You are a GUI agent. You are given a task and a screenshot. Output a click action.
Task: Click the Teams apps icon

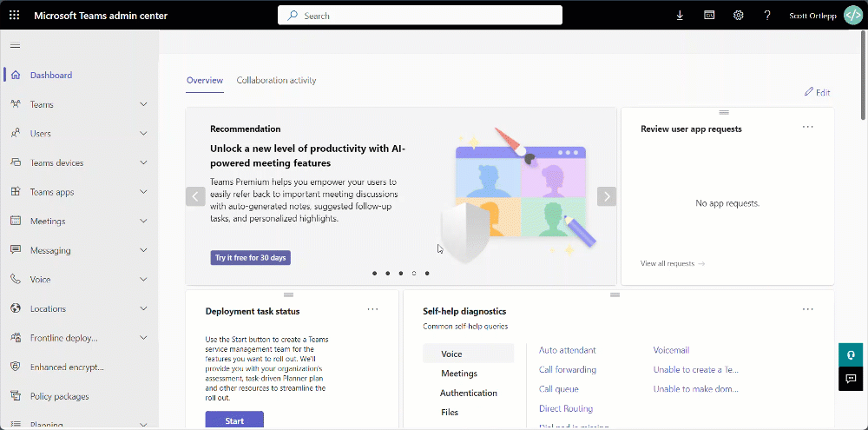(16, 192)
